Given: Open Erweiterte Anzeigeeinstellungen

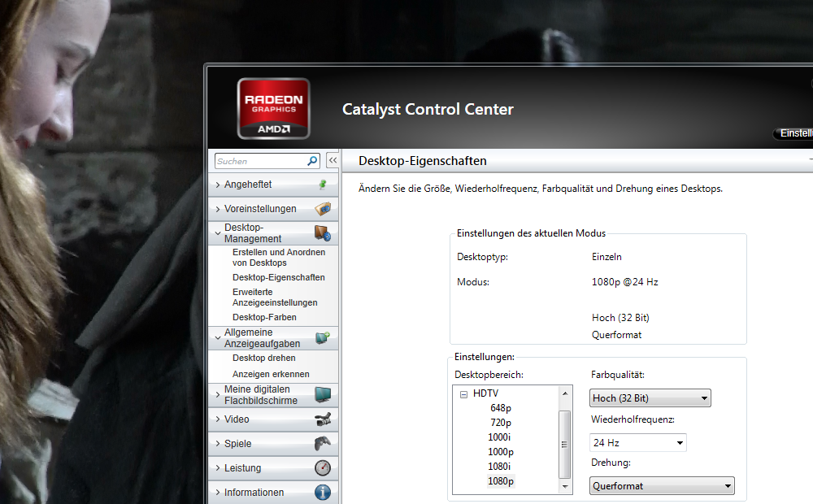Looking at the screenshot, I should 275,297.
